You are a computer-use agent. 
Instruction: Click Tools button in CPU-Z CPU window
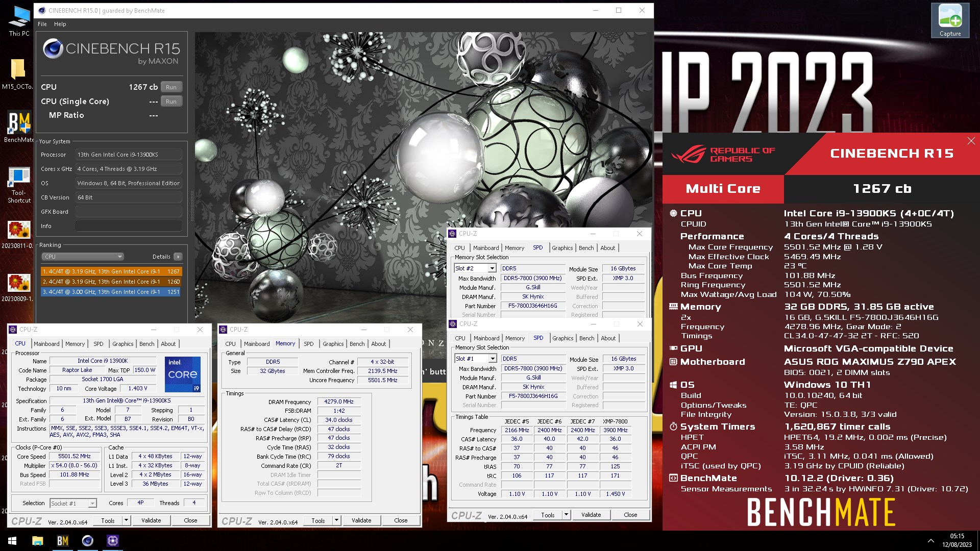(108, 520)
